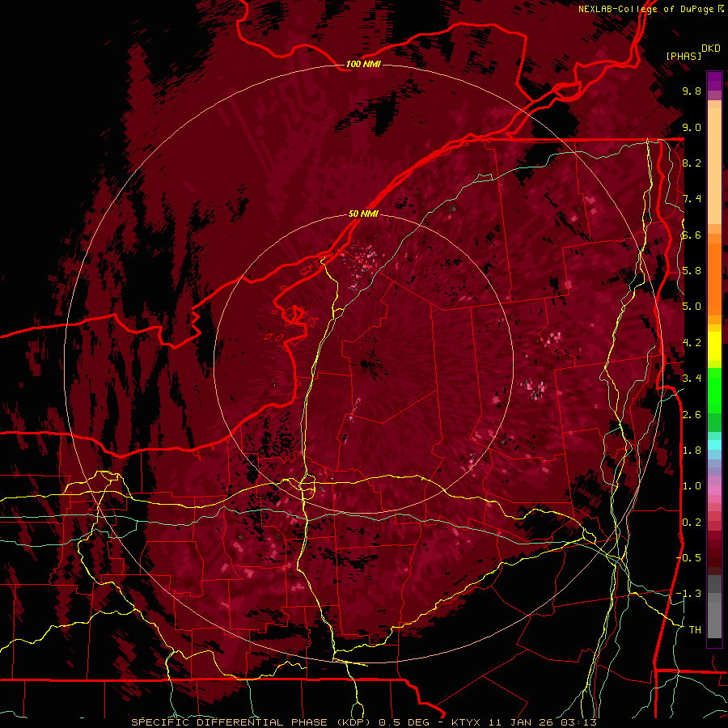Click the 4.2 value on the legend
The height and width of the screenshot is (728, 728).
coord(692,343)
